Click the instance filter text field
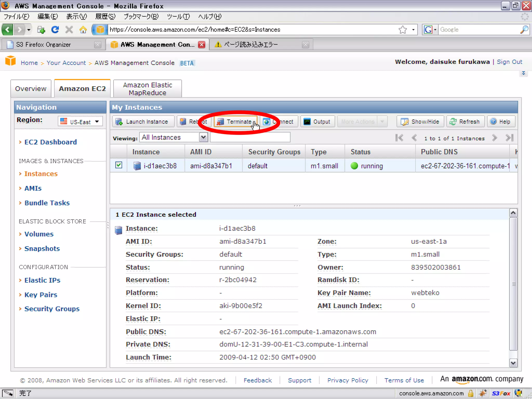The height and width of the screenshot is (399, 532). tap(250, 137)
